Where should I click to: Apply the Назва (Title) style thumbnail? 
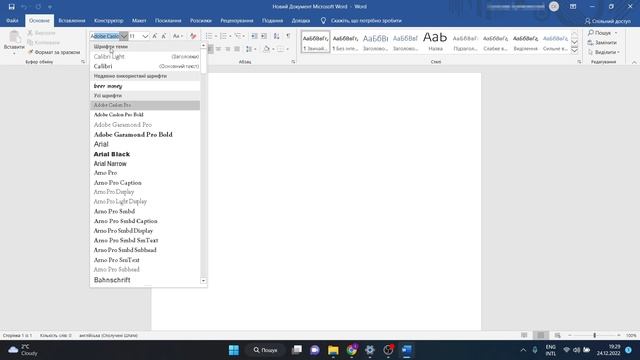(435, 41)
